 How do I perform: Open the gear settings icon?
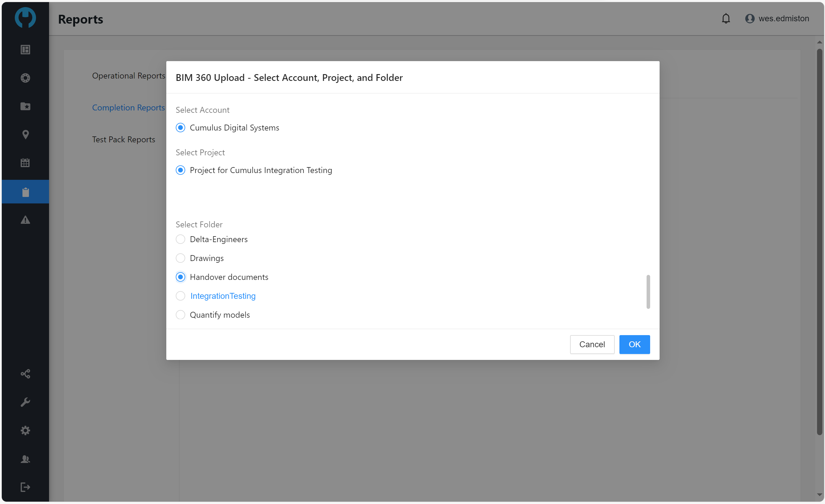(25, 430)
